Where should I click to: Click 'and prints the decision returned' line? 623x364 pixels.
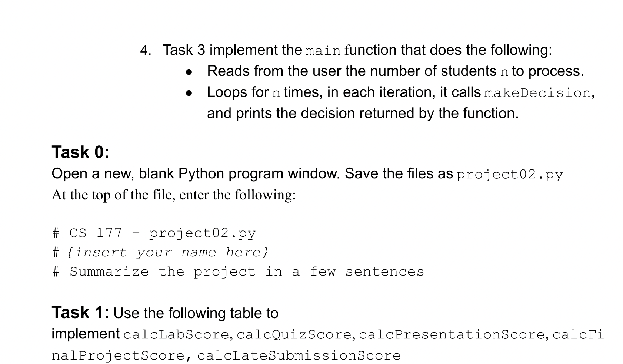[x=363, y=113]
